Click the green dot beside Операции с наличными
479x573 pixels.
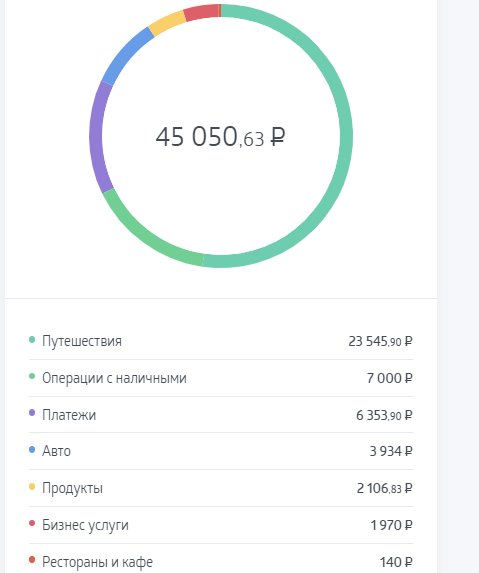coord(32,376)
